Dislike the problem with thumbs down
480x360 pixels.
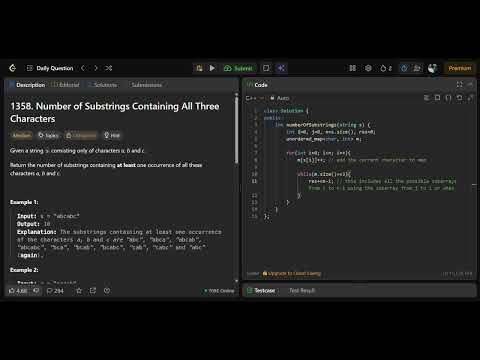pyautogui.click(x=36, y=291)
